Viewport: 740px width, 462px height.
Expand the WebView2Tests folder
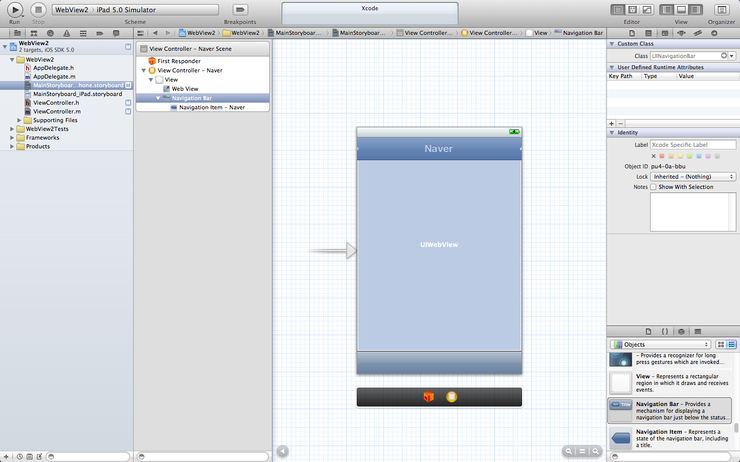(x=12, y=129)
